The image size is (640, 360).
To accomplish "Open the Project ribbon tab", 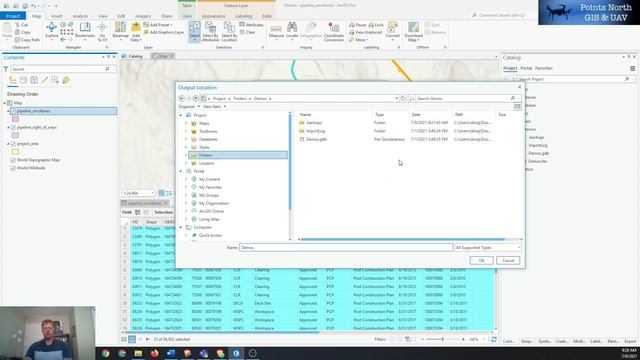I will pyautogui.click(x=13, y=16).
